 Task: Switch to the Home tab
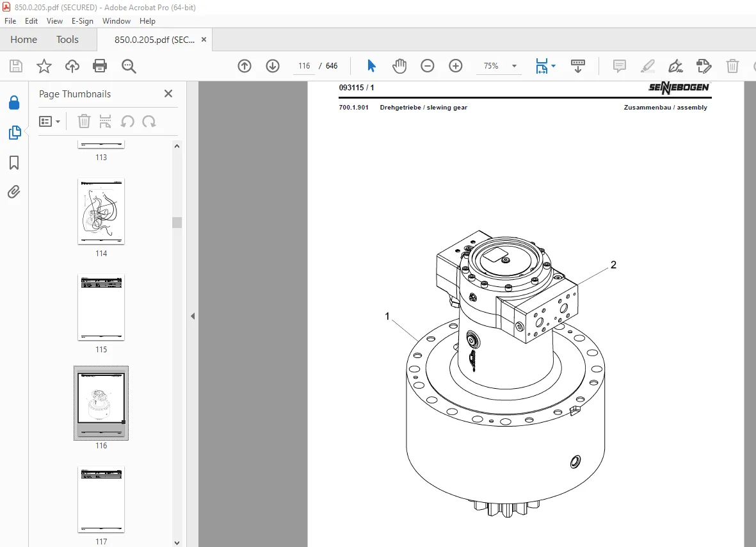(x=24, y=40)
